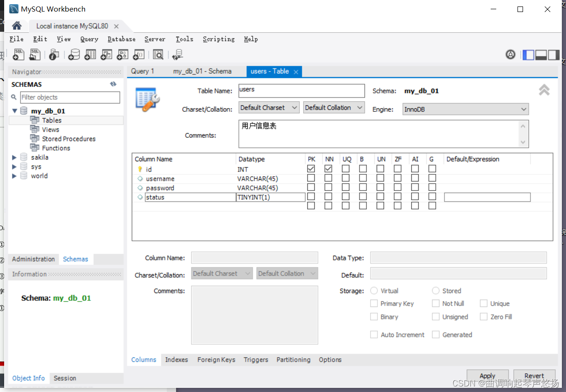The image size is (566, 392).
Task: Open the table Default Collation dropdown
Action: pos(334,108)
